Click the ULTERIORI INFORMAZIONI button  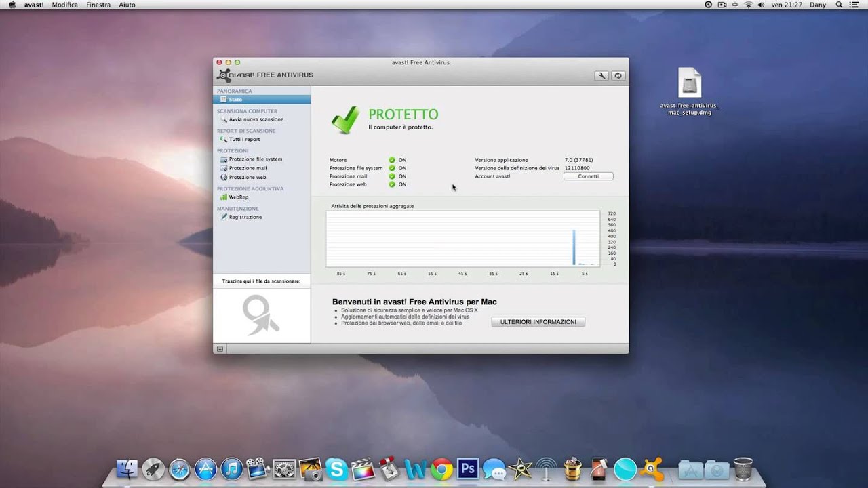[538, 322]
